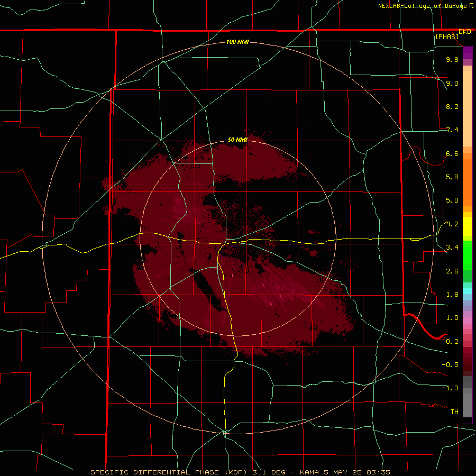This screenshot has width=476, height=476.
Task: Pick the bright green swatch in the legend
Action: coord(467,255)
